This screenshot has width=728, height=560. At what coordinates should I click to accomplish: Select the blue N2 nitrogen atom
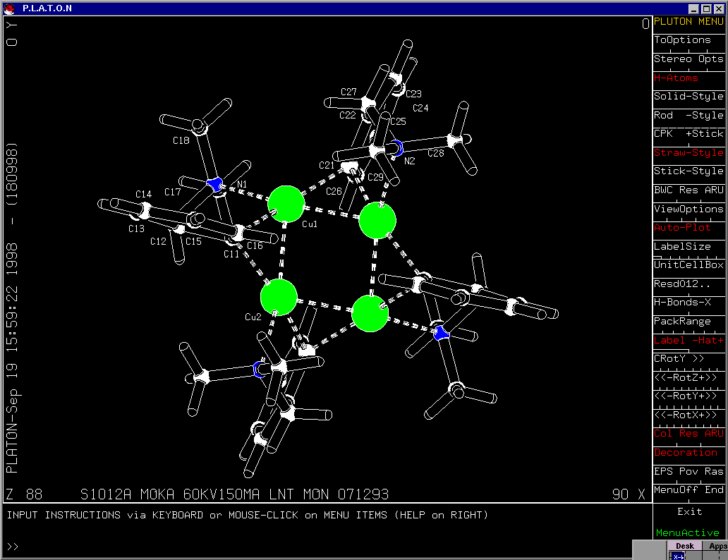tap(398, 148)
